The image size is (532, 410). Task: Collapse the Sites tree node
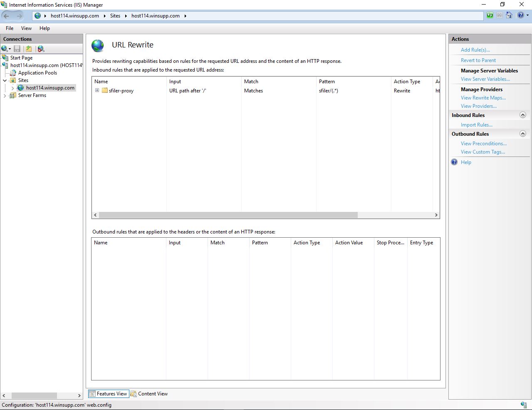click(x=5, y=80)
